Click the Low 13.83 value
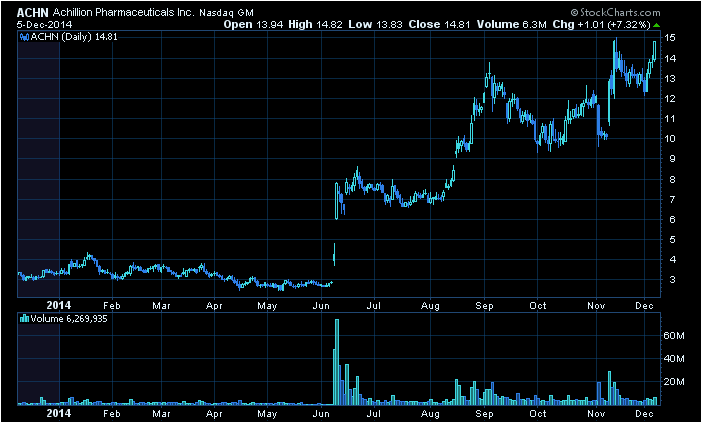The height and width of the screenshot is (423, 702). click(376, 25)
